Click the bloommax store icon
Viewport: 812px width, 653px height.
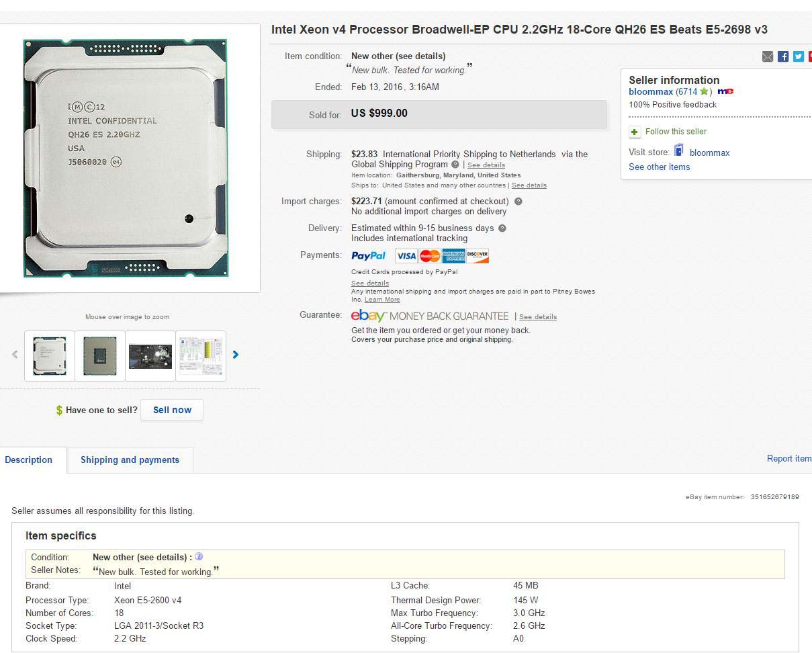point(678,150)
